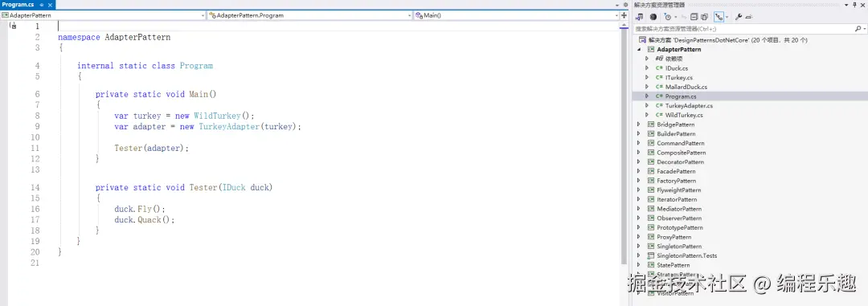Select the IteratorPattern project
Image resolution: width=868 pixels, height=306 pixels.
(677, 200)
